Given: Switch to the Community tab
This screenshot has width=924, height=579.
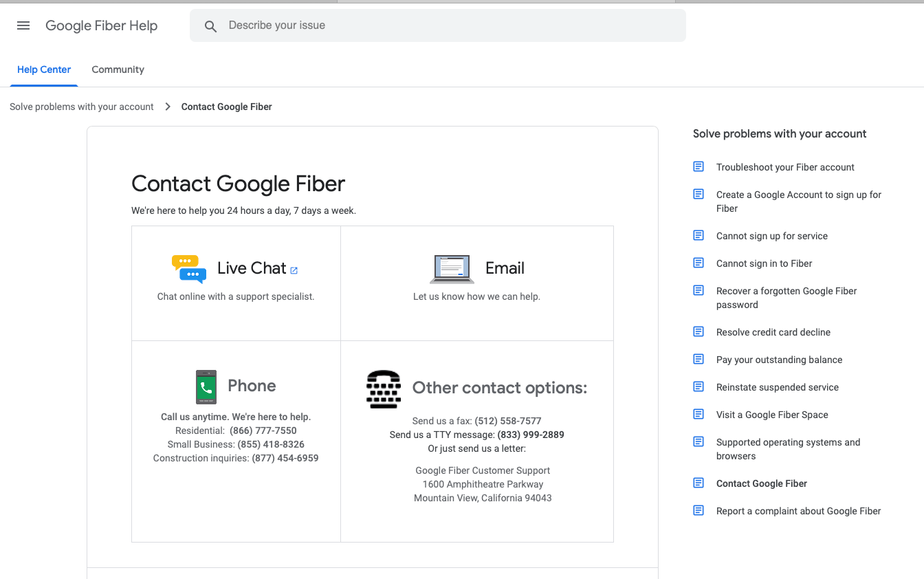Looking at the screenshot, I should 118,69.
